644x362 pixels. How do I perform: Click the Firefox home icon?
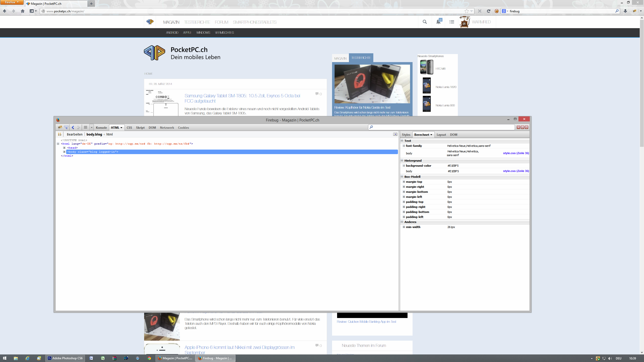(x=23, y=11)
